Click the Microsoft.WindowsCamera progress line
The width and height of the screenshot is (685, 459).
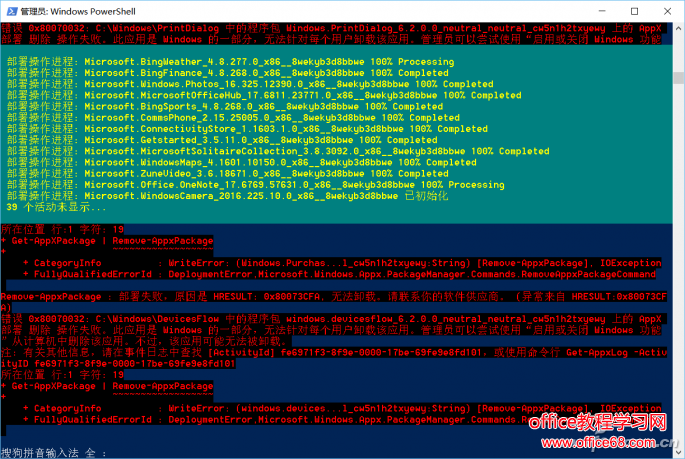point(228,196)
